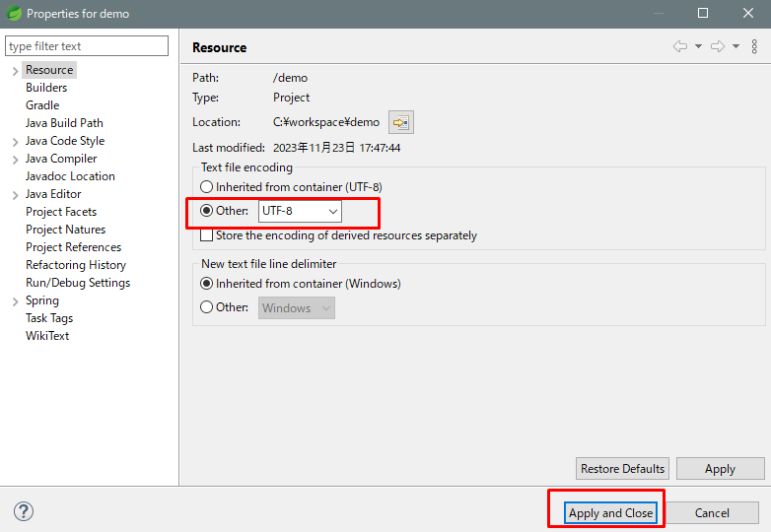
Task: Open the forward history dropdown arrow
Action: point(736,46)
